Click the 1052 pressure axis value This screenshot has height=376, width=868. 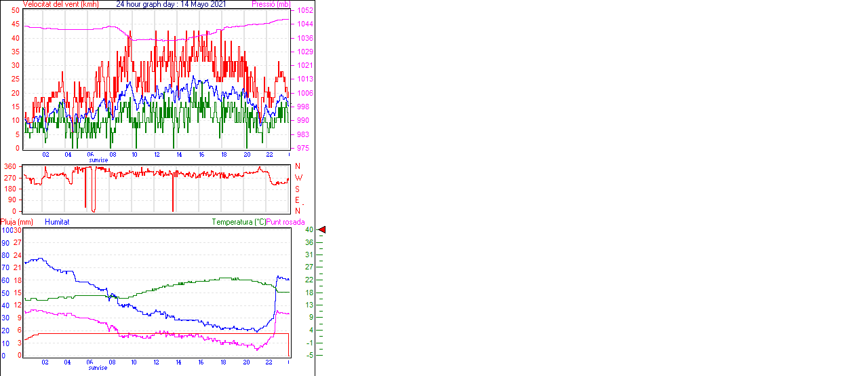coord(304,11)
